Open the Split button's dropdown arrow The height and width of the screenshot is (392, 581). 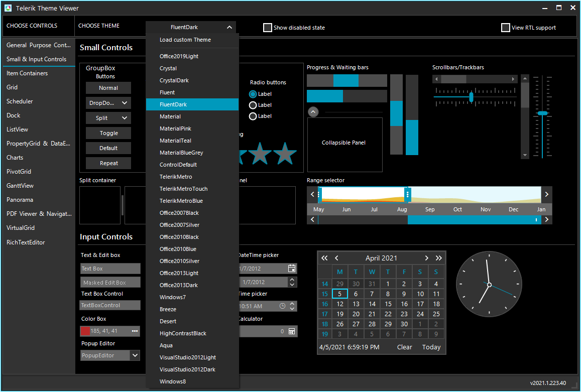[x=125, y=118]
